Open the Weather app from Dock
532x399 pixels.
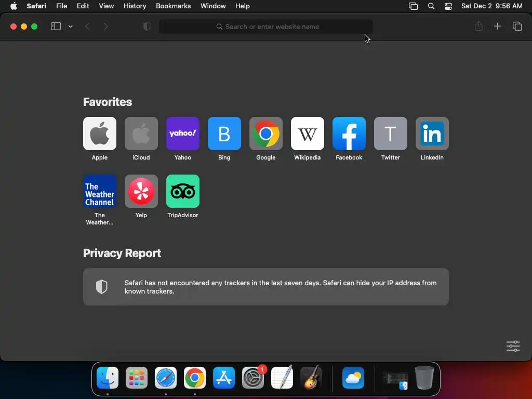pyautogui.click(x=353, y=378)
